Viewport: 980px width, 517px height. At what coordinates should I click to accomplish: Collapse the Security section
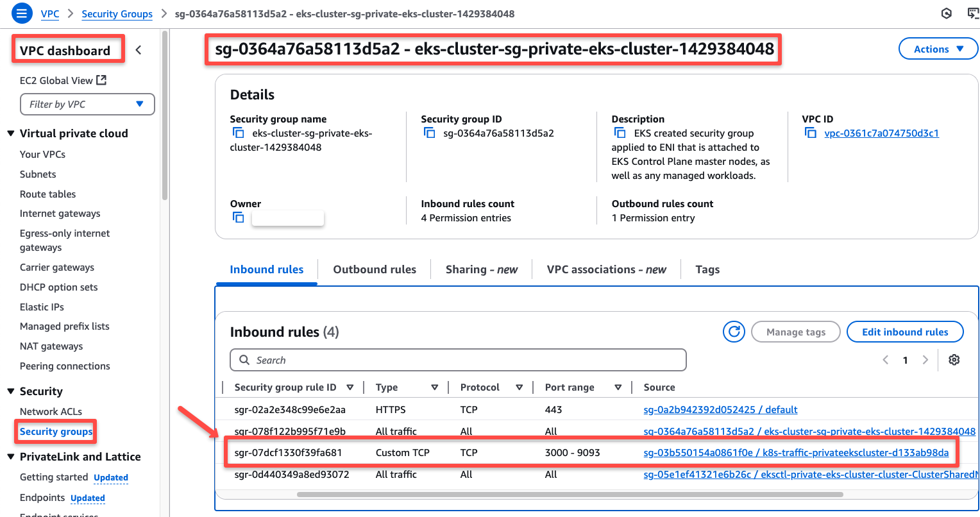[10, 391]
